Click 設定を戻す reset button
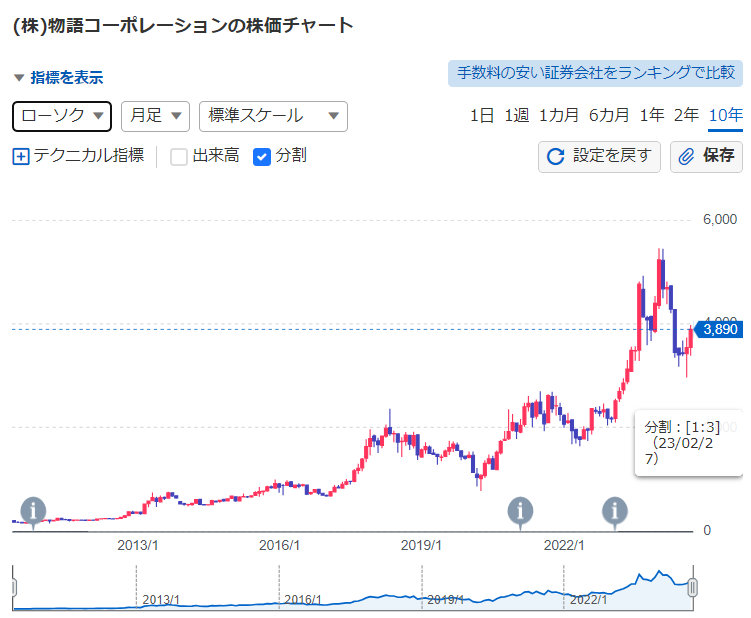The width and height of the screenshot is (751, 618). [x=599, y=156]
